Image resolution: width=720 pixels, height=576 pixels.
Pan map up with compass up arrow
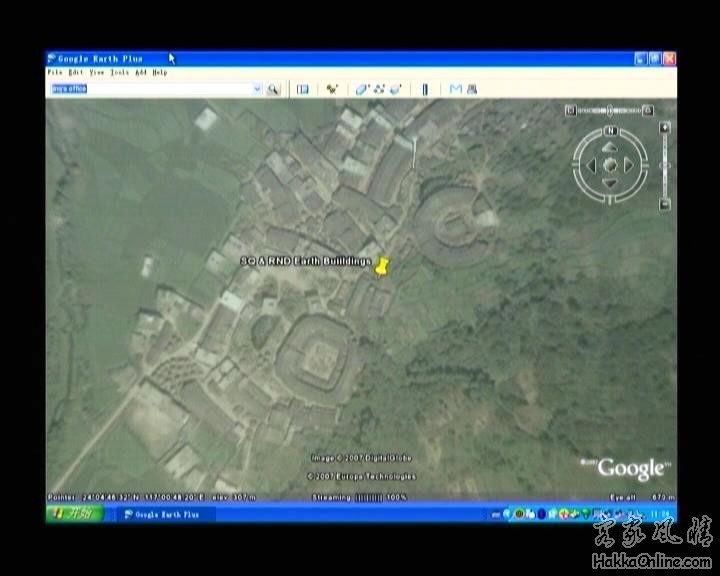pyautogui.click(x=610, y=147)
